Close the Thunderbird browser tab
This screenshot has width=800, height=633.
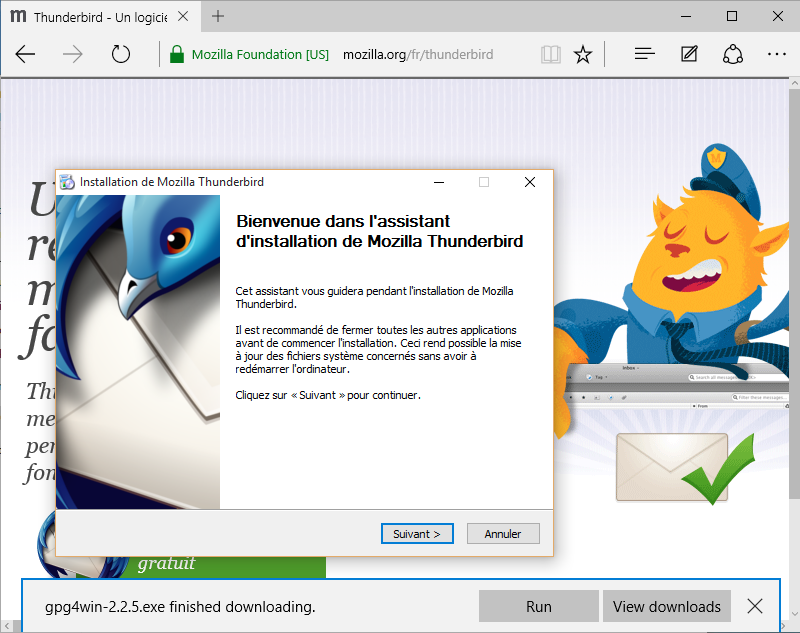point(183,17)
